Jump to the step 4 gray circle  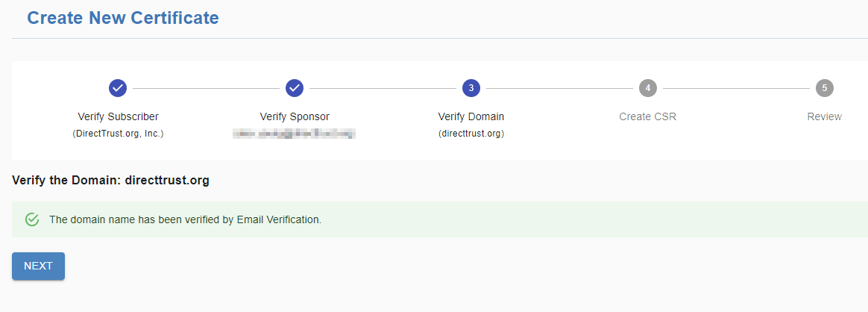click(648, 87)
